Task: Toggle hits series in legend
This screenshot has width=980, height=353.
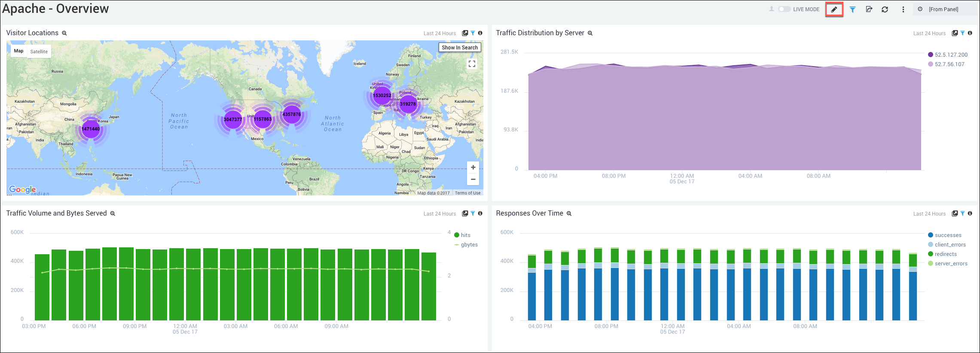Action: click(x=465, y=235)
